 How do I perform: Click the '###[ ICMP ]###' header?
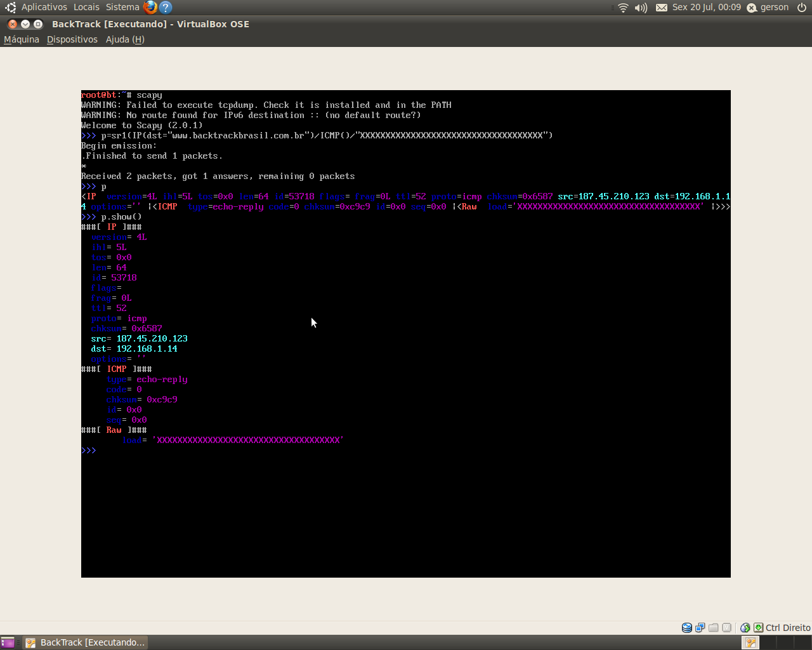117,369
